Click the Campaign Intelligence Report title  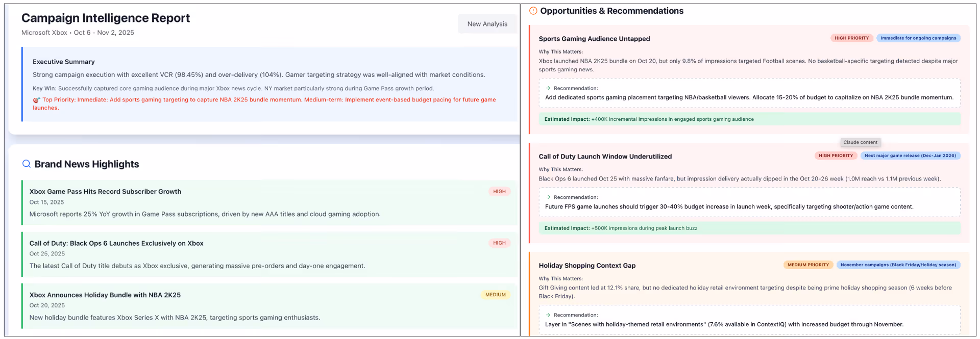pyautogui.click(x=106, y=18)
